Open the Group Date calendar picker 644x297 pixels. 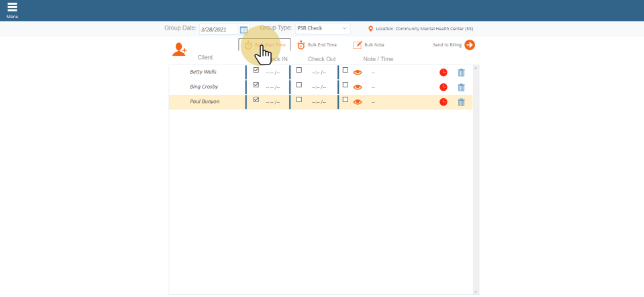tap(244, 30)
